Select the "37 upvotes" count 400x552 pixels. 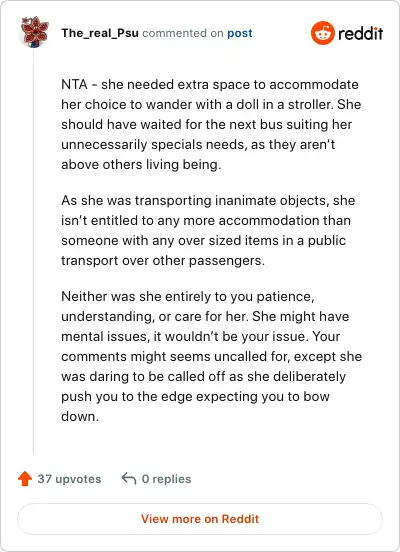point(69,479)
